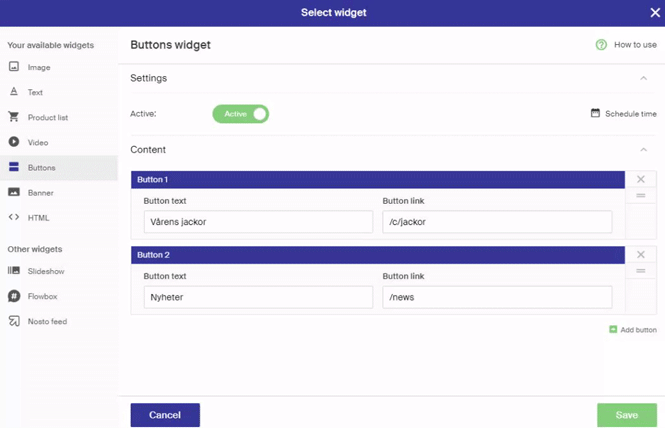Viewport: 665px width, 428px height.
Task: Open Schedule time calendar icon
Action: (596, 114)
